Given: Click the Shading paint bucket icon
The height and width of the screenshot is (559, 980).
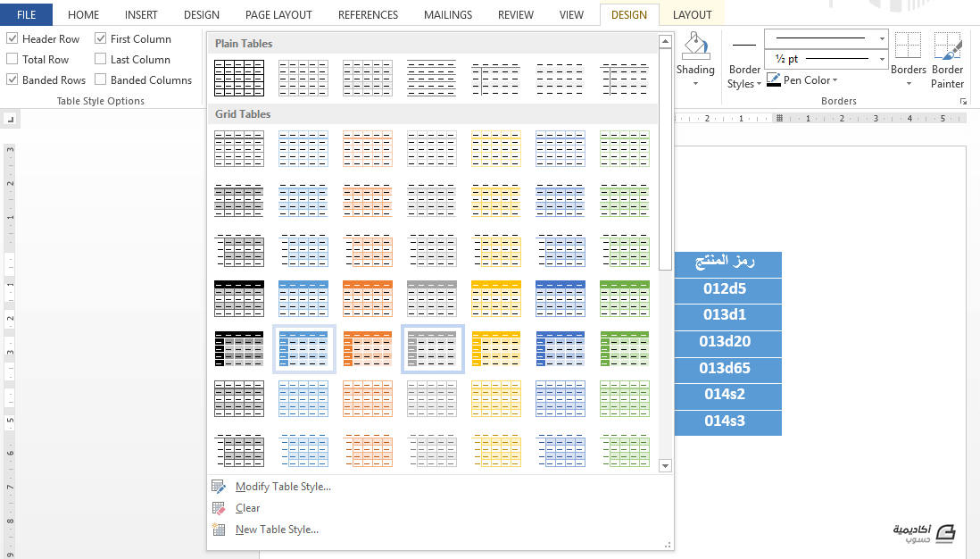Looking at the screenshot, I should coord(695,46).
